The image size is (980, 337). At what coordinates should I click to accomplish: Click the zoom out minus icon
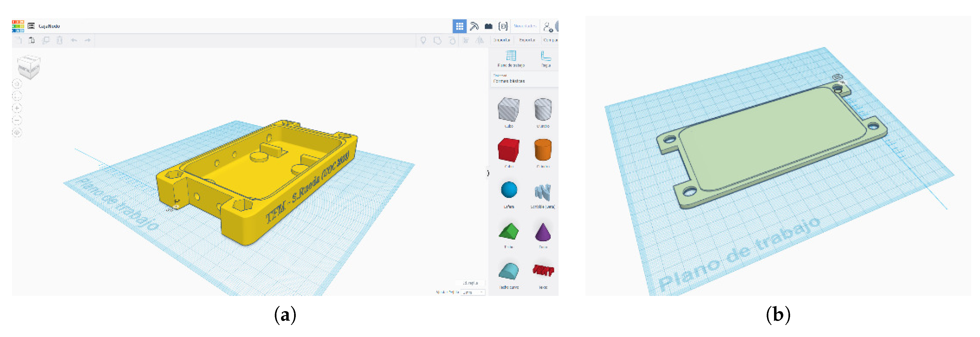17,120
